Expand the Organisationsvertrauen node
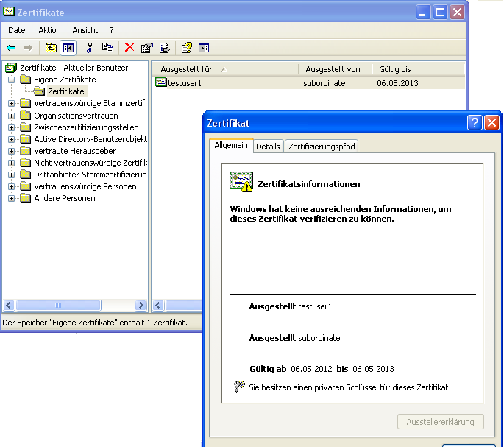This screenshot has height=447, width=504. point(12,116)
